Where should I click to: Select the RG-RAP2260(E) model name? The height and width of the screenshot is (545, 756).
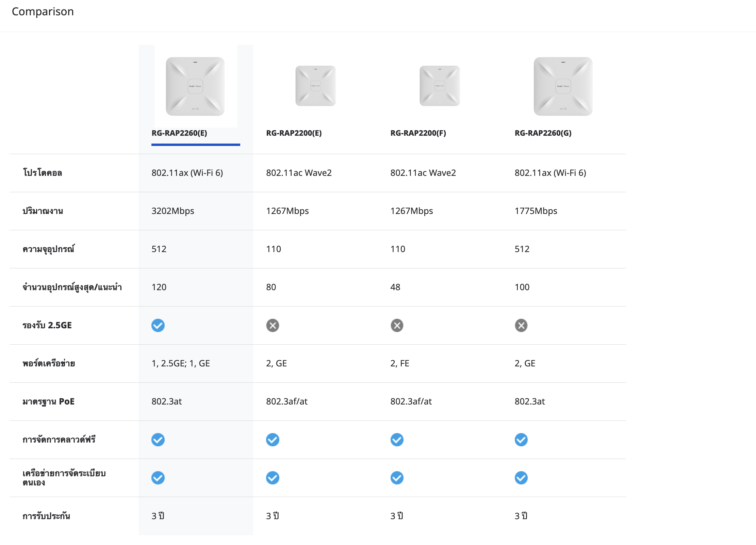point(179,133)
